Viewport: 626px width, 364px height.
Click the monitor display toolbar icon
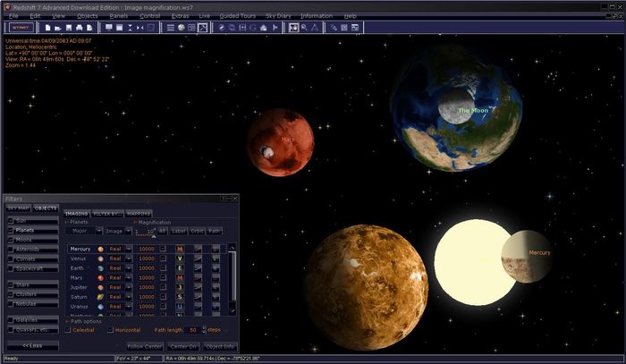point(108,28)
